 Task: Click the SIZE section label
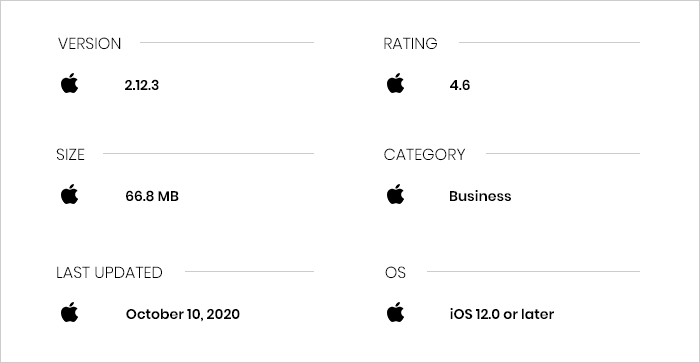71,154
